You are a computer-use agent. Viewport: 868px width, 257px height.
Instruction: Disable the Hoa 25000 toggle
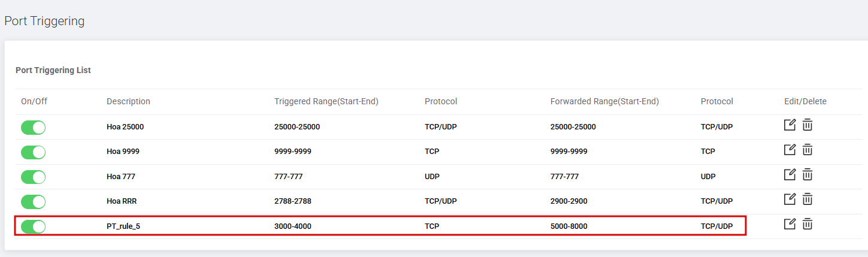point(33,128)
